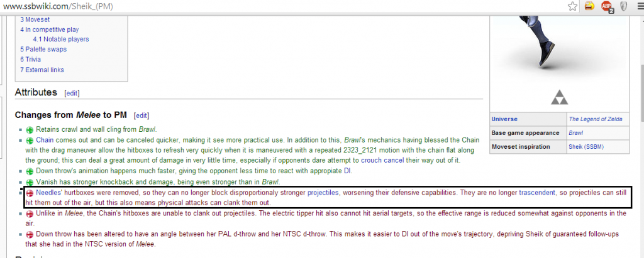The width and height of the screenshot is (644, 258).
Task: Click the green plus icon beside 'Retains crawl'
Action: tap(30, 129)
